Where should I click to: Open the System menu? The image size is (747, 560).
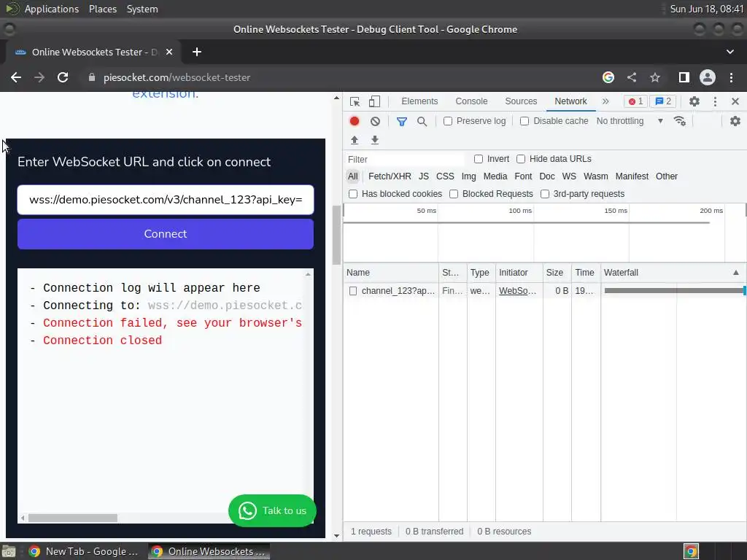tap(142, 9)
